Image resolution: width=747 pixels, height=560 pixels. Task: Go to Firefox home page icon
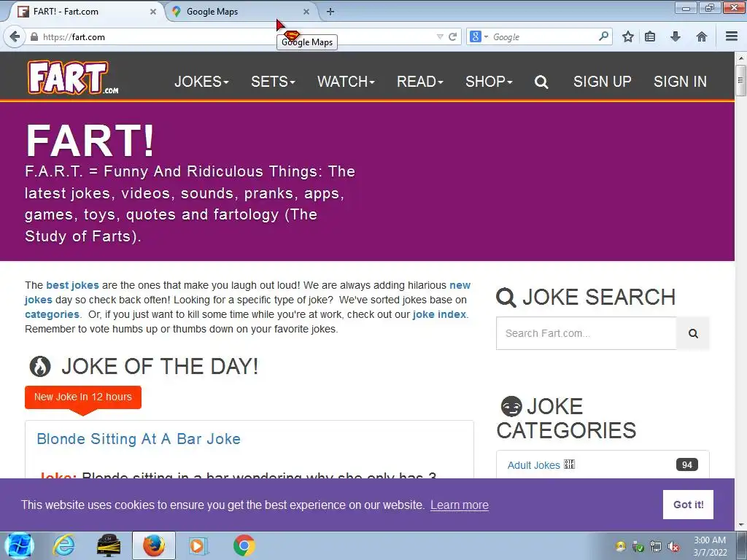pyautogui.click(x=701, y=36)
